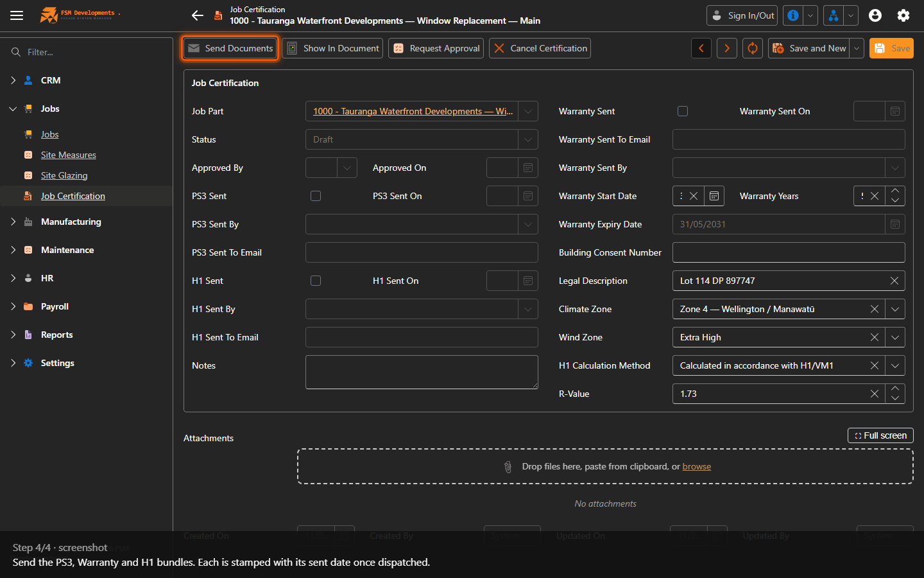Refresh the record with reload icon

(753, 48)
